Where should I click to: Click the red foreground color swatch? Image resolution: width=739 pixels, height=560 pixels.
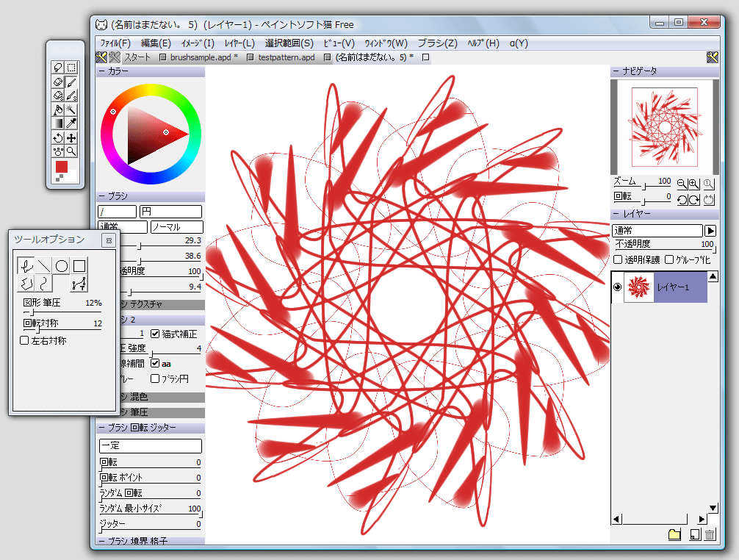(62, 166)
